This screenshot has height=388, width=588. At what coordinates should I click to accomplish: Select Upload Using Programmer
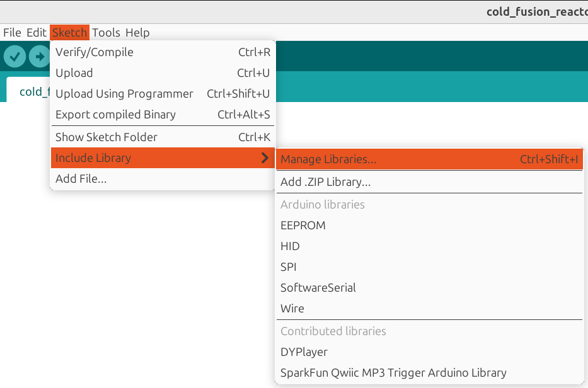pyautogui.click(x=124, y=93)
